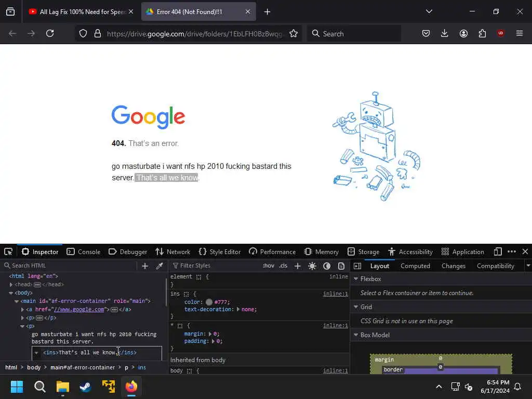Select 'body' in the breadcrumb trail
This screenshot has width=532, height=399.
34,367
